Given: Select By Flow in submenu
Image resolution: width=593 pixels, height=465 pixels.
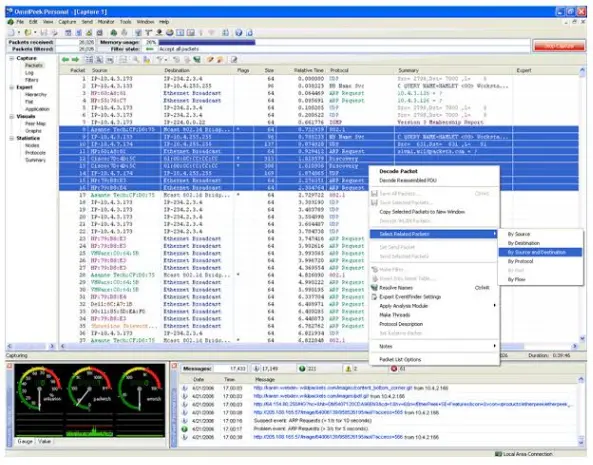Looking at the screenshot, I should click(517, 279).
